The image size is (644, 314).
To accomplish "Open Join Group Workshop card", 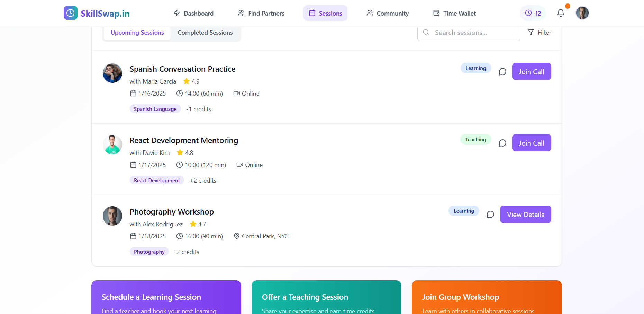I will (x=487, y=297).
